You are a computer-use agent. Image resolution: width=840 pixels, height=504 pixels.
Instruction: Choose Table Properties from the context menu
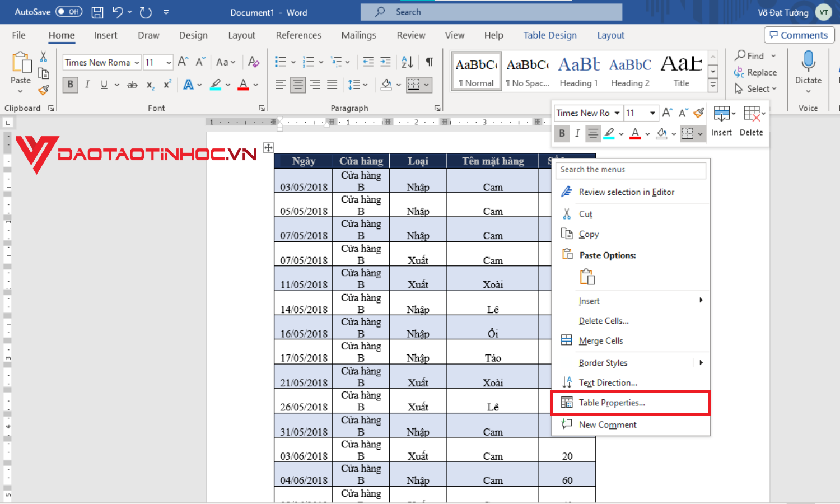tap(612, 402)
